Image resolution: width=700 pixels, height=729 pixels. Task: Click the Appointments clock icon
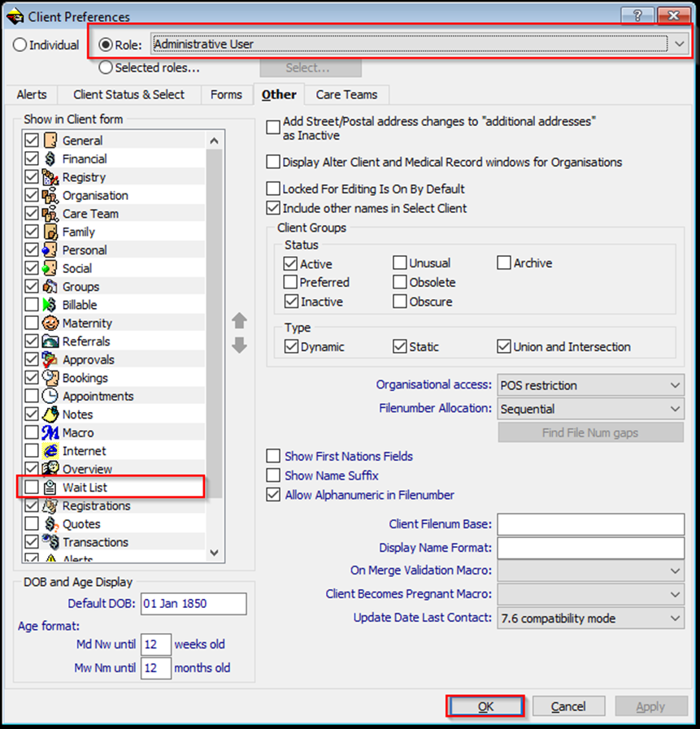coord(50,396)
